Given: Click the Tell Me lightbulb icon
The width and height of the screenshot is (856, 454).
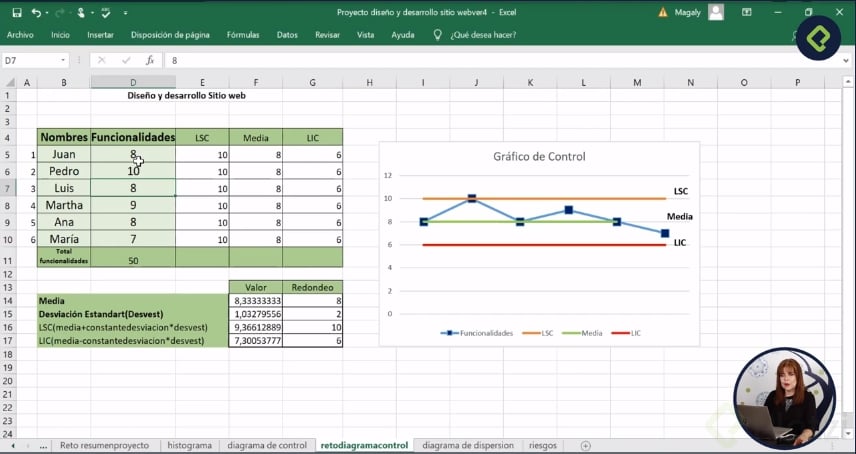Looking at the screenshot, I should pyautogui.click(x=437, y=35).
